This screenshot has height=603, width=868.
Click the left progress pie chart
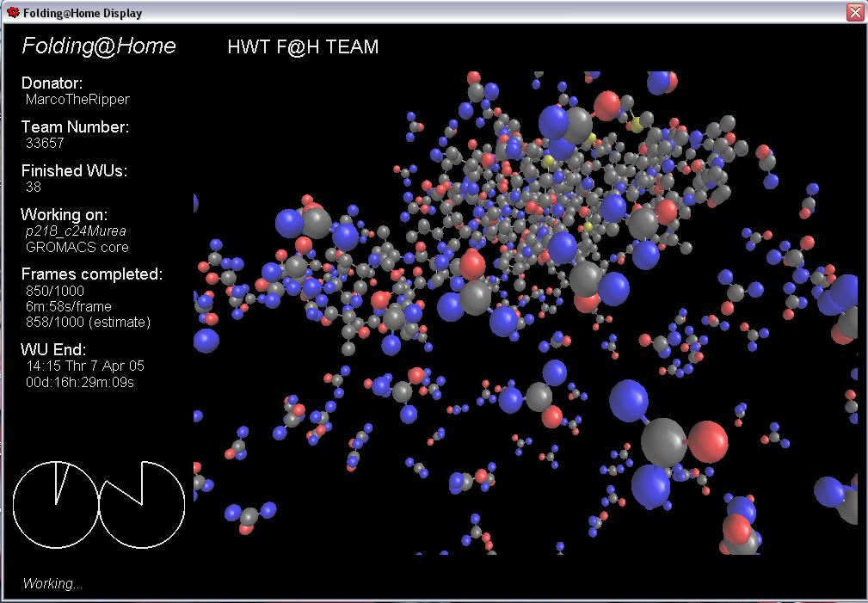[55, 504]
